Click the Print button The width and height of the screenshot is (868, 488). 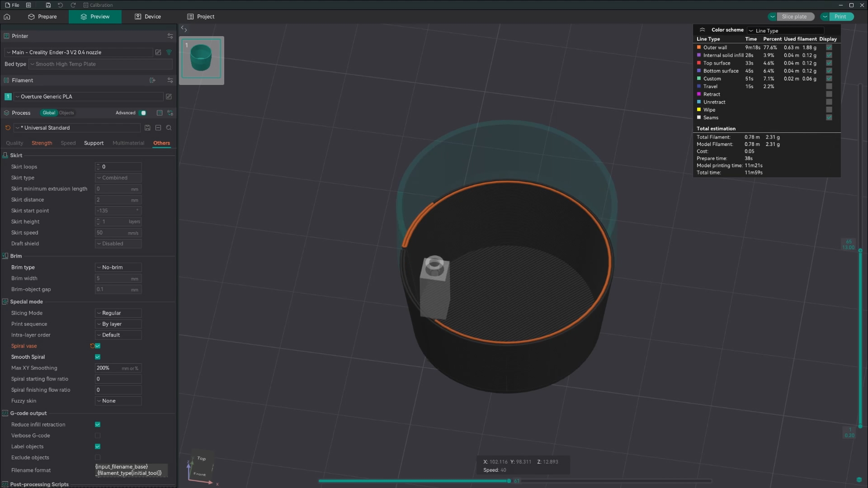840,17
